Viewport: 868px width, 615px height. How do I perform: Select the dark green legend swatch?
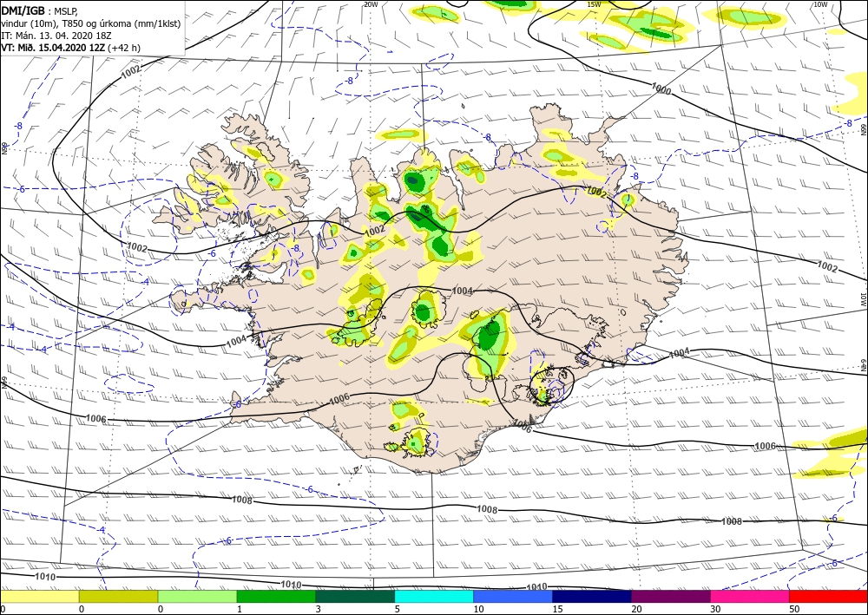coord(355,596)
